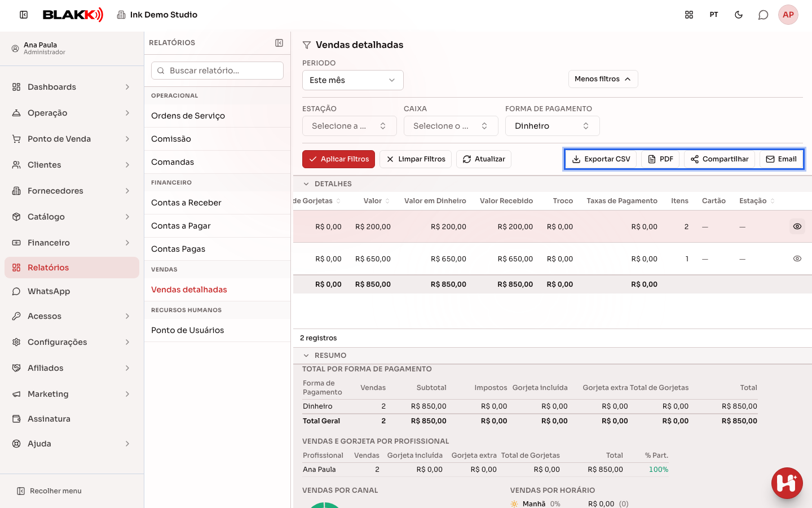Open the chat bubble icon in the top bar
Viewport: 812px width, 508px height.
764,15
